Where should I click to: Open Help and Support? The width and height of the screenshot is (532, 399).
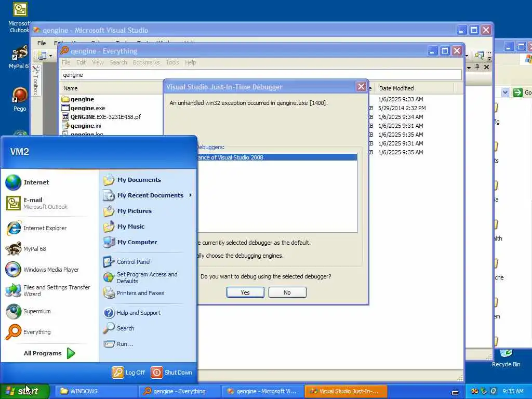tap(131, 313)
